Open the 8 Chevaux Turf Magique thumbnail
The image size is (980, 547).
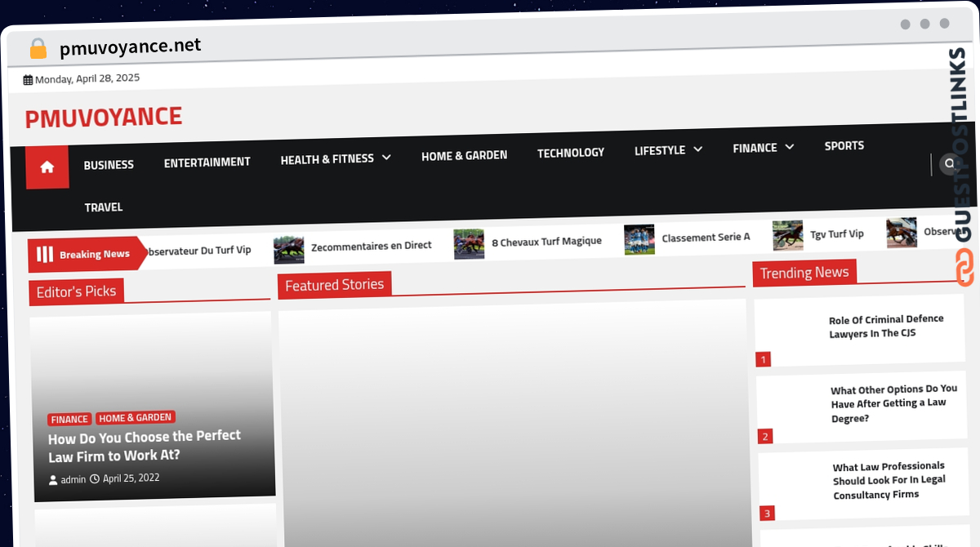click(469, 244)
